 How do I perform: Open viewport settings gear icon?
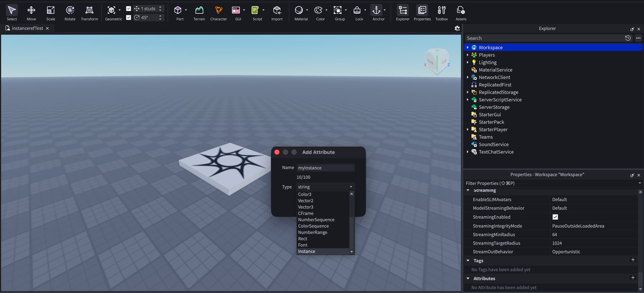pyautogui.click(x=457, y=29)
